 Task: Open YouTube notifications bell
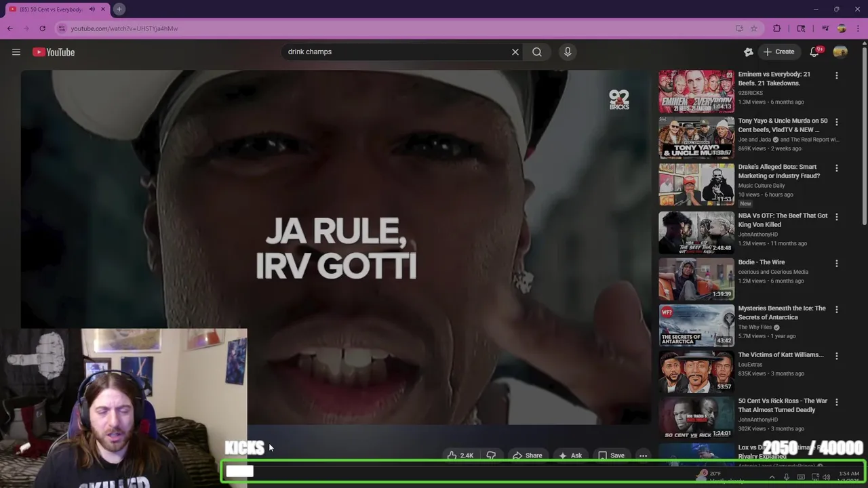pos(816,52)
